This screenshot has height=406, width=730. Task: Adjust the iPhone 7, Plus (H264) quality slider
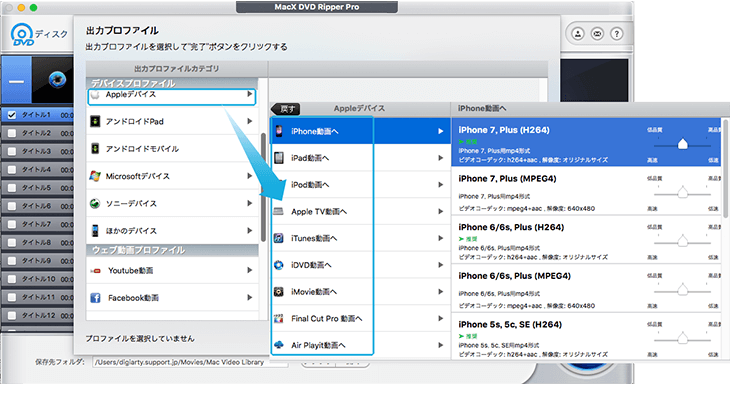[682, 144]
